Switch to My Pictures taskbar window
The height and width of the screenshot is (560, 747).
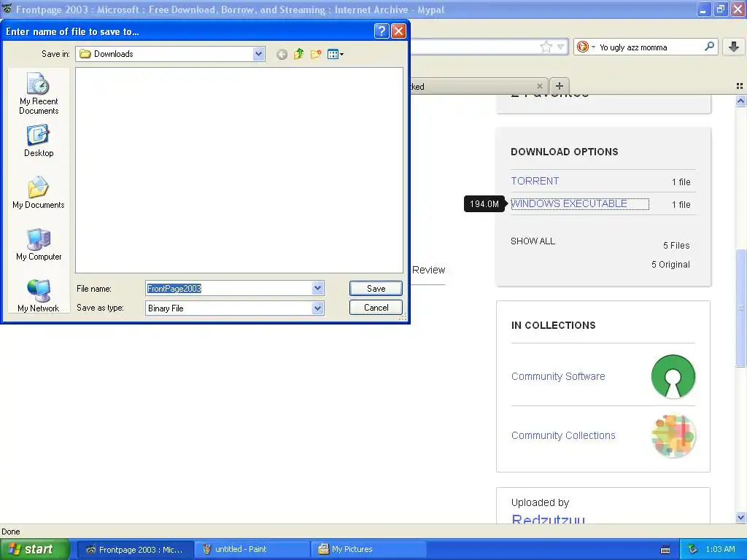coord(368,550)
